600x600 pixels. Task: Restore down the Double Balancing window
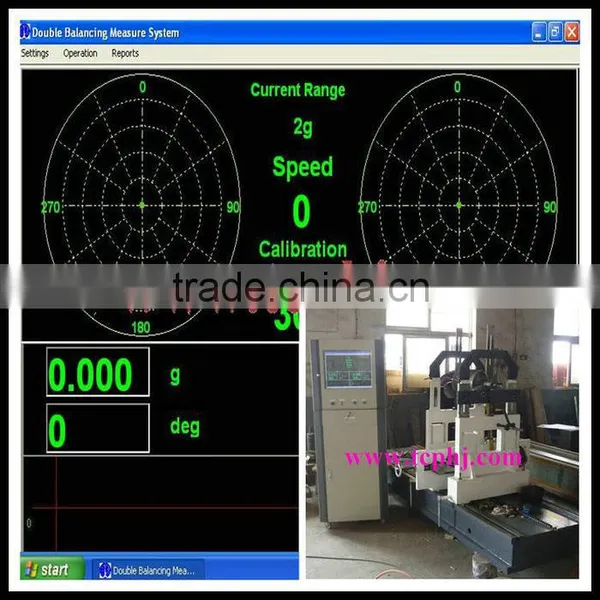point(555,32)
